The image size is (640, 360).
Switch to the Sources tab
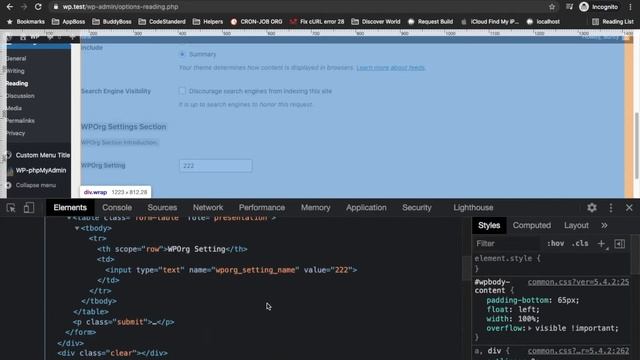pos(162,208)
